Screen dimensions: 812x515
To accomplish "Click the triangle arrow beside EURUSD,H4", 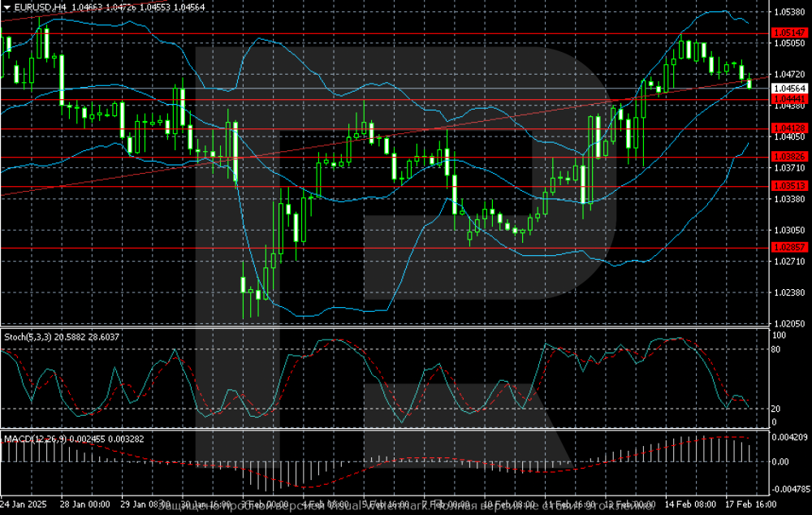I will 6,7.
